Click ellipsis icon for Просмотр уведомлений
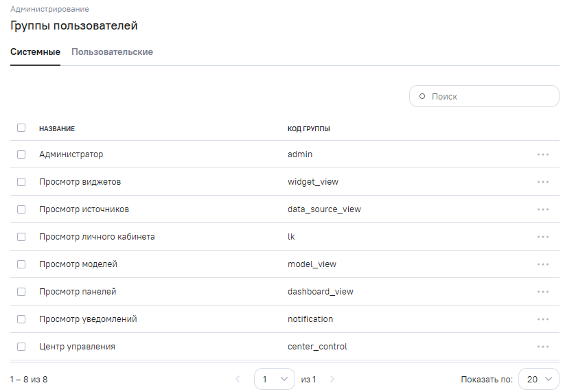This screenshot has height=392, width=565. 543,319
